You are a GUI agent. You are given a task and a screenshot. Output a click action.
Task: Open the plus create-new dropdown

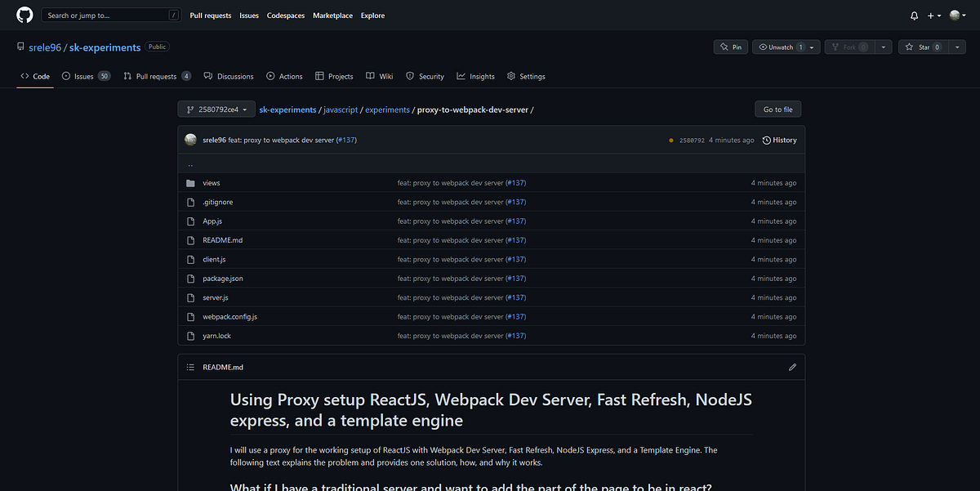point(934,16)
